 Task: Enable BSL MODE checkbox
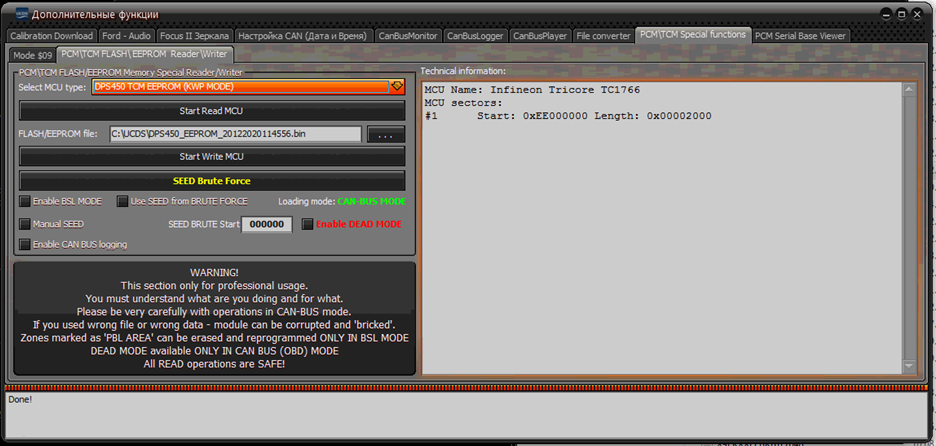coord(26,201)
